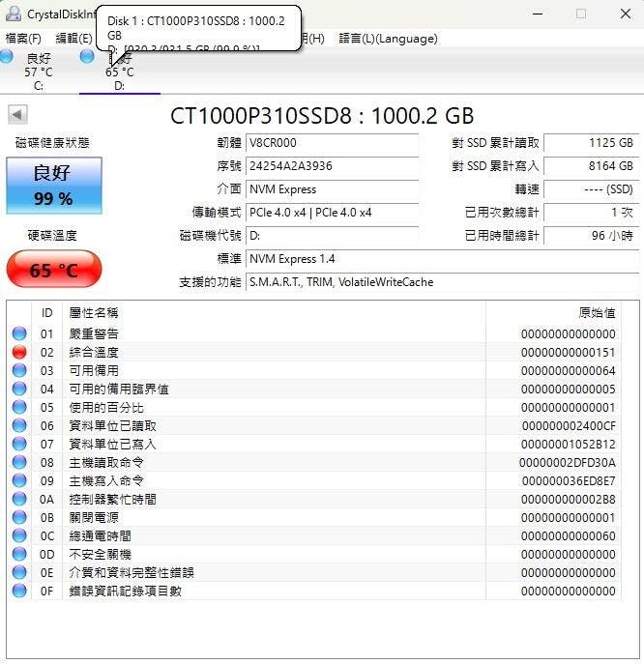
Task: Click status orb for 0F 錯誤資訊記錄項目數
Action: (19, 591)
